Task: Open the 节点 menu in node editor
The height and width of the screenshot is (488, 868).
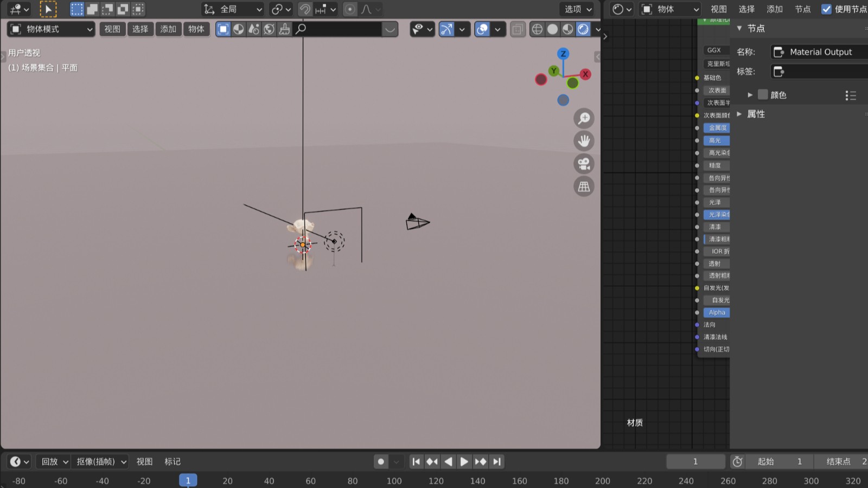Action: pos(802,9)
